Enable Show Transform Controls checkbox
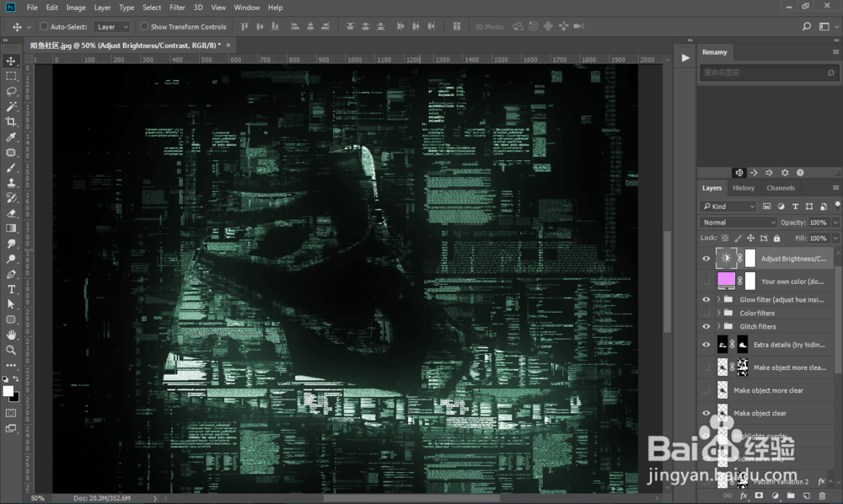The width and height of the screenshot is (843, 504). (144, 26)
